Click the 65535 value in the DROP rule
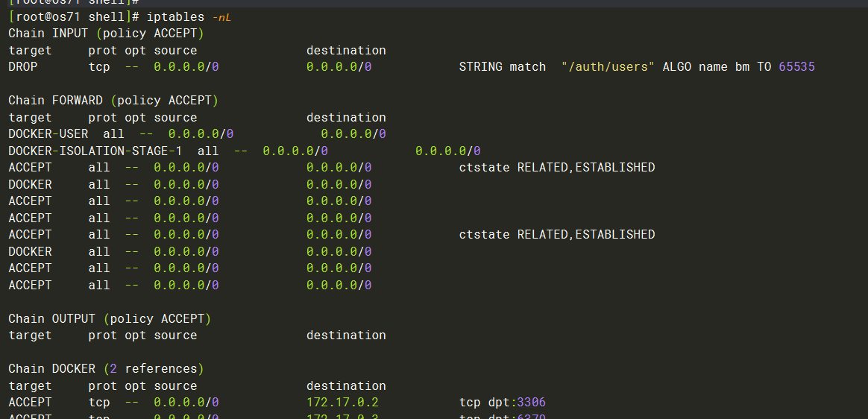This screenshot has height=419, width=868. click(796, 67)
